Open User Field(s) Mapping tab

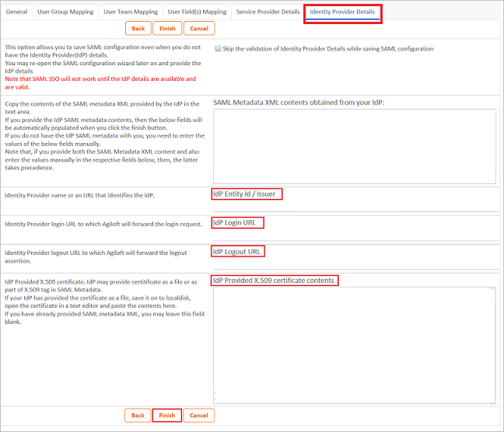[x=197, y=12]
